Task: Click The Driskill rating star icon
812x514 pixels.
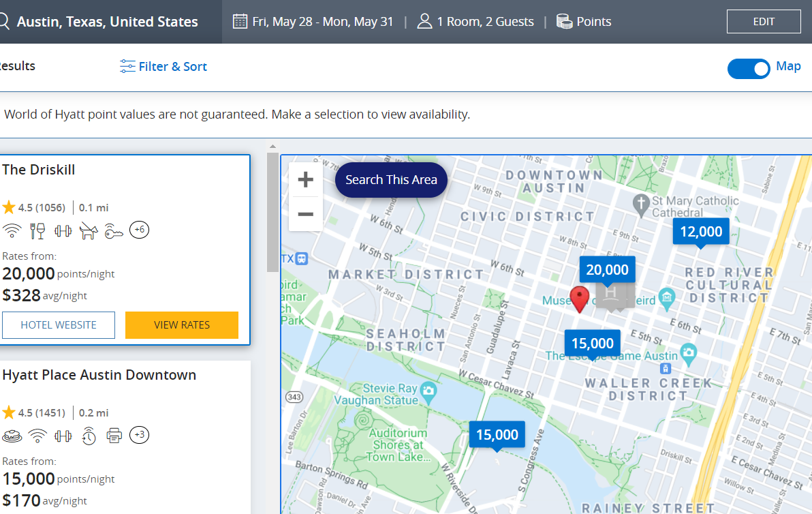Action: [9, 208]
